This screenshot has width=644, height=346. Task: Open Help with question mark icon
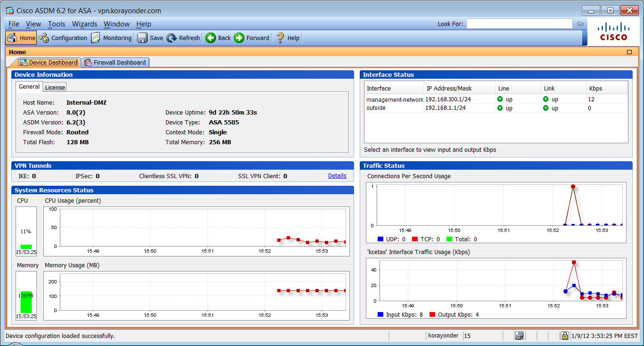(x=288, y=38)
